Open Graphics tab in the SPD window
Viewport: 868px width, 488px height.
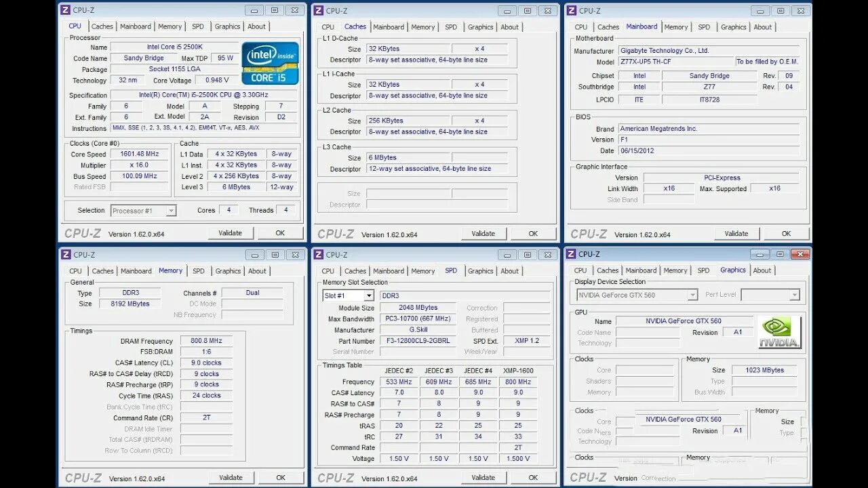[x=481, y=271]
